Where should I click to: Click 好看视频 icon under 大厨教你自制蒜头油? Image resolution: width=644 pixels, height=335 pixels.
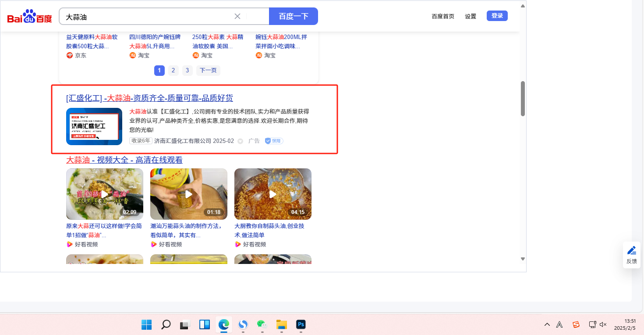coord(237,244)
